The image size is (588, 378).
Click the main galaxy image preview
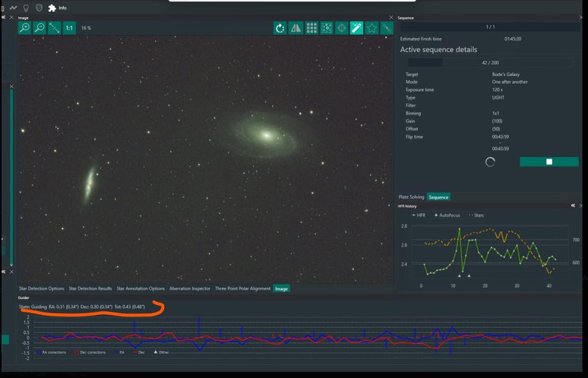pyautogui.click(x=206, y=159)
